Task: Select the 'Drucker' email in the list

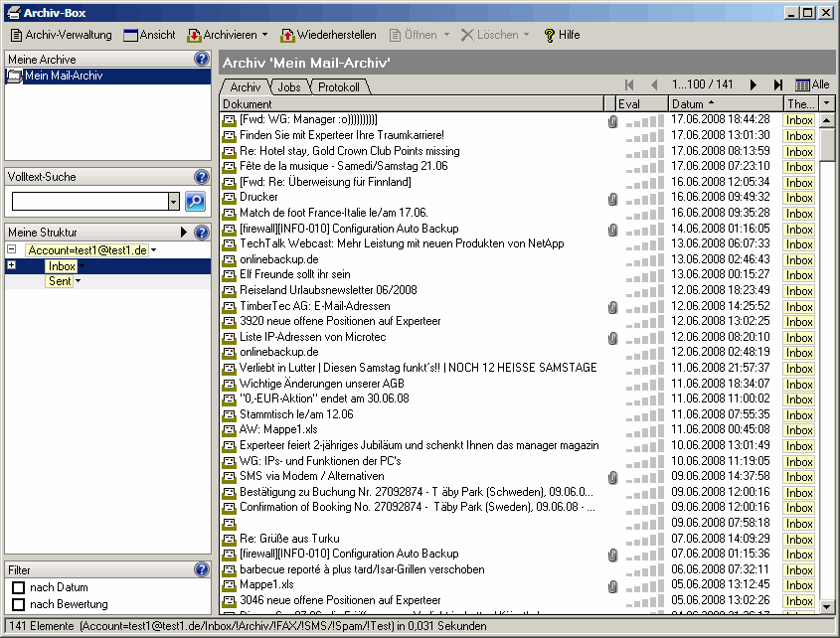Action: [258, 197]
